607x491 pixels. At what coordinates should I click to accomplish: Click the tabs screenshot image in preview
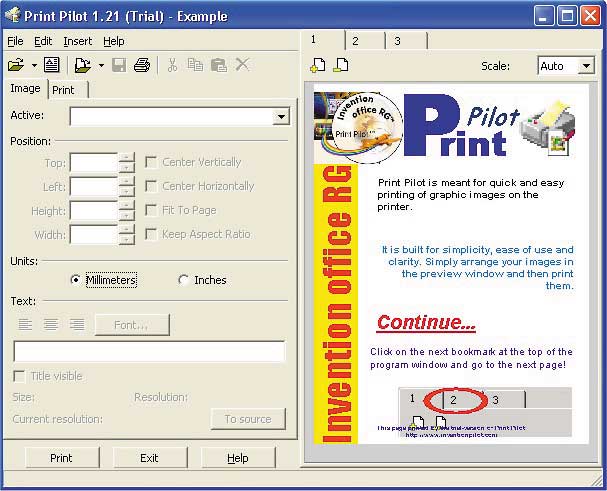pyautogui.click(x=485, y=412)
